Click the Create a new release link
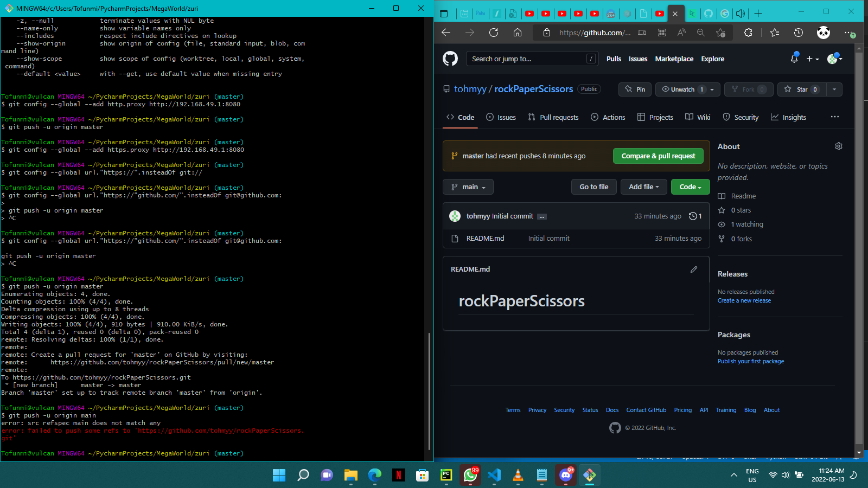Viewport: 868px width, 488px height. pos(744,300)
